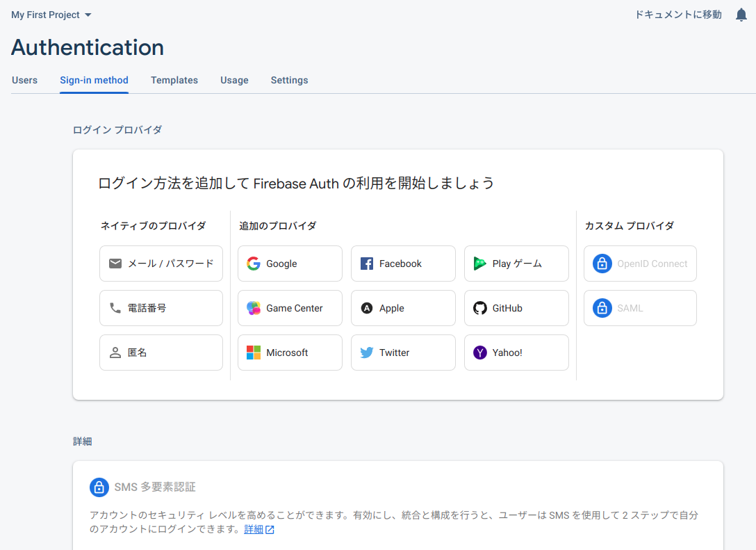
Task: Select the Twitter provider button
Action: pyautogui.click(x=403, y=353)
